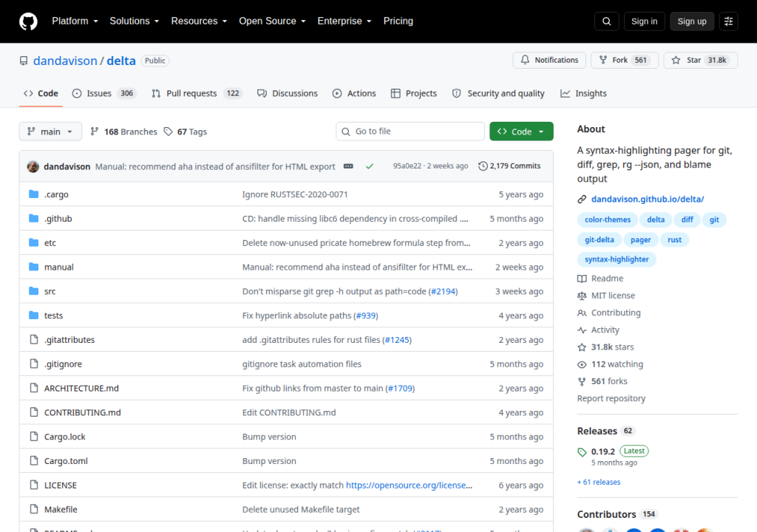The image size is (757, 532).
Task: Expand the Solutions menu
Action: (135, 21)
